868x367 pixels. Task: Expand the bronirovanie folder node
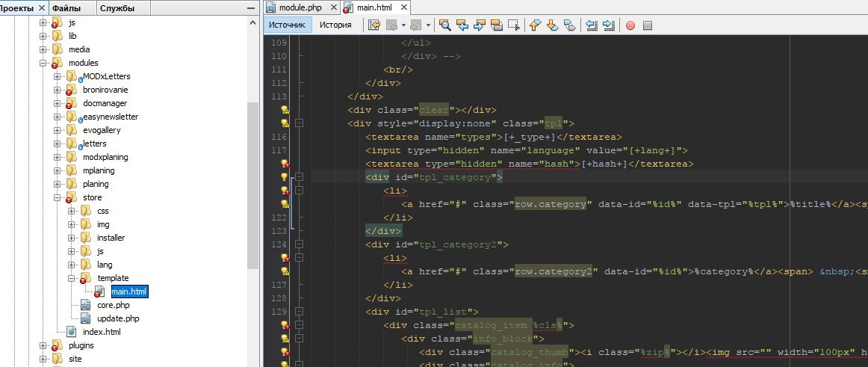tap(58, 90)
